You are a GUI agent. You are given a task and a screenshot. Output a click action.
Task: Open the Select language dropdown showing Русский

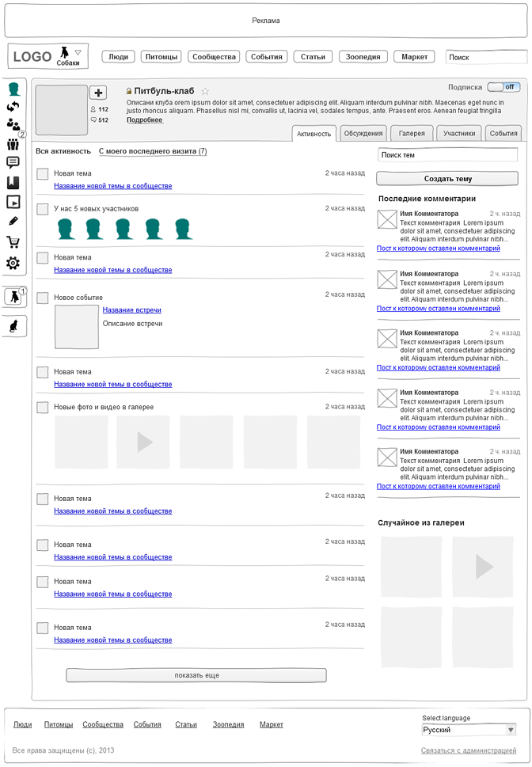[469, 730]
